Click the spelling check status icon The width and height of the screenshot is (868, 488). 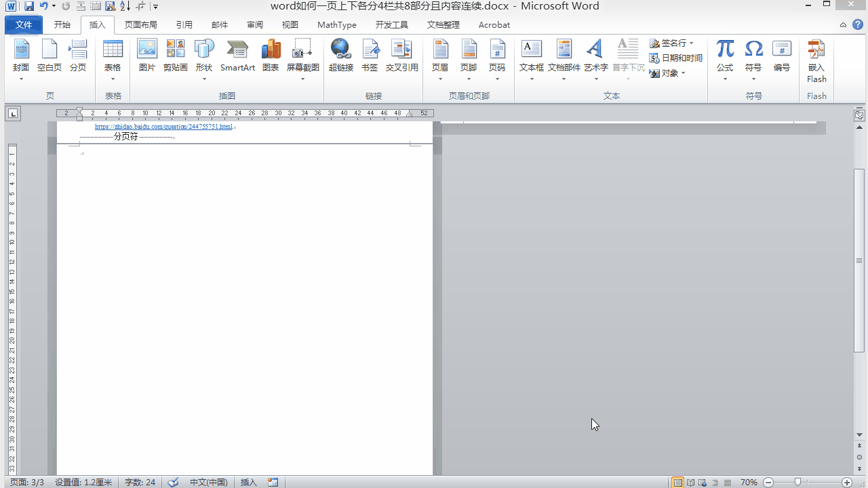173,482
